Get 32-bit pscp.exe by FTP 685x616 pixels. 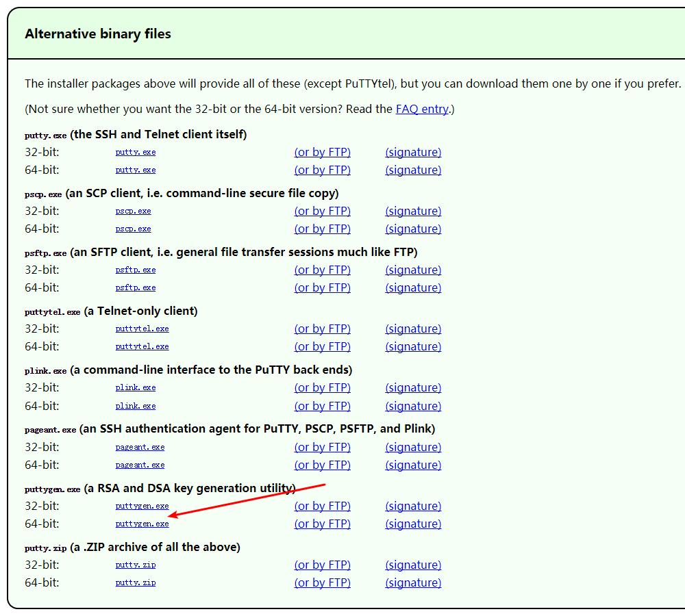(x=323, y=211)
